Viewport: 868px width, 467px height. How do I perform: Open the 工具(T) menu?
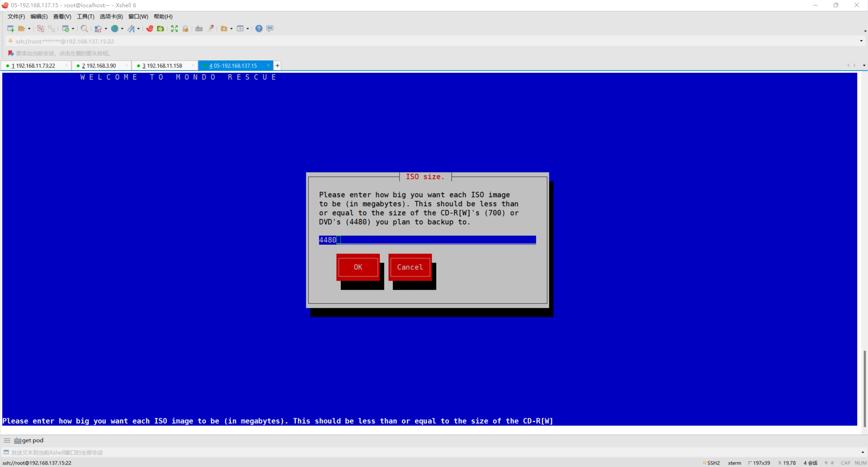click(85, 17)
